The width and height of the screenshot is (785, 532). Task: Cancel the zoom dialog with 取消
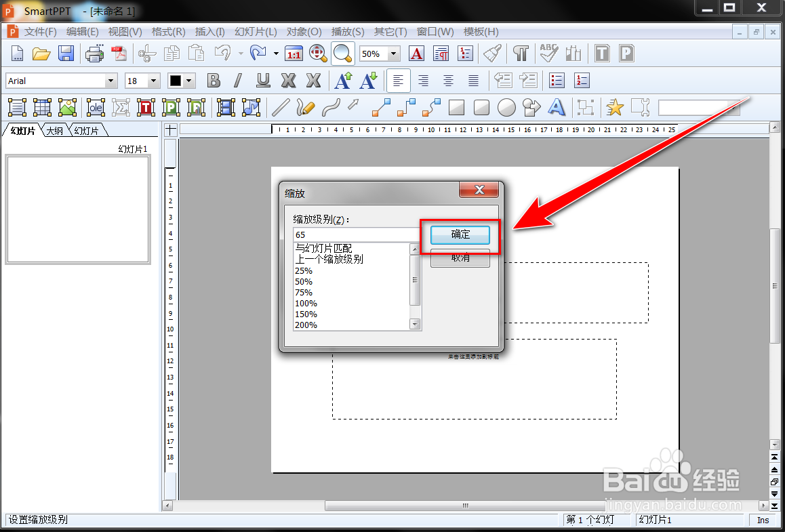(x=460, y=258)
